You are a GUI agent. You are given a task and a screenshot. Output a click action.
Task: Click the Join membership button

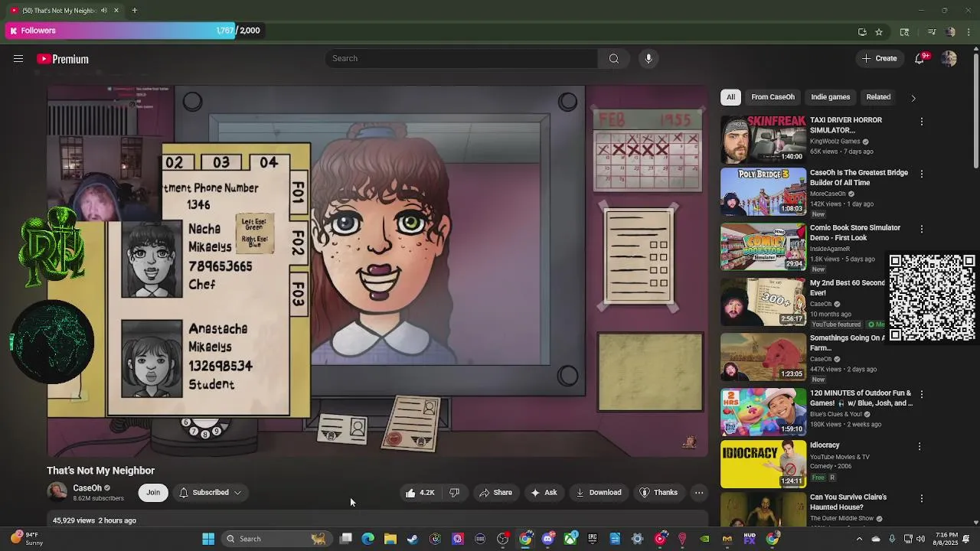pos(153,493)
